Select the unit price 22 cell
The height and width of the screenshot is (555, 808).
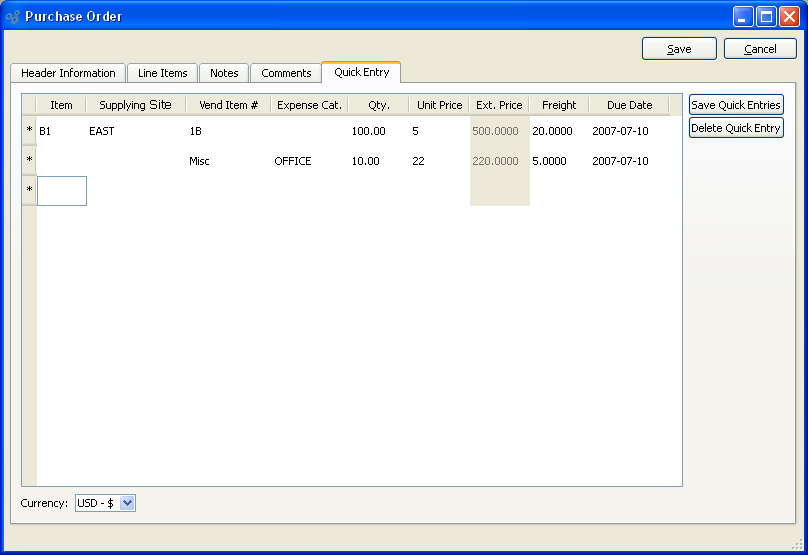pos(440,161)
